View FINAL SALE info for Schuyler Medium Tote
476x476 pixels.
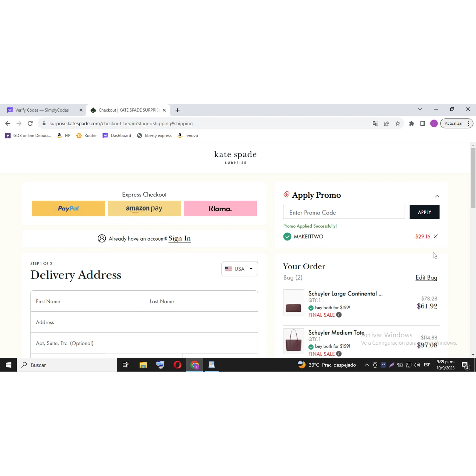339,354
